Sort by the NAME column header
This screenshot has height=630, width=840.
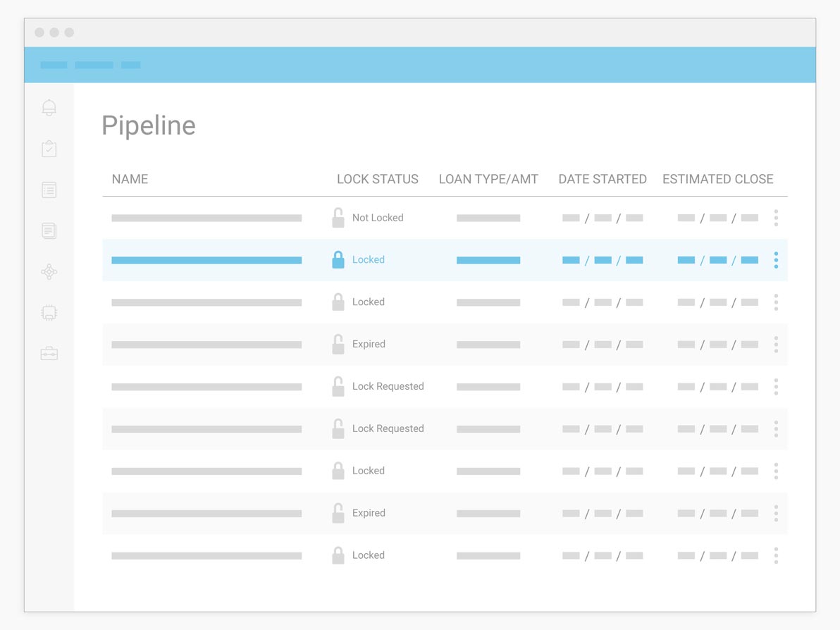130,179
